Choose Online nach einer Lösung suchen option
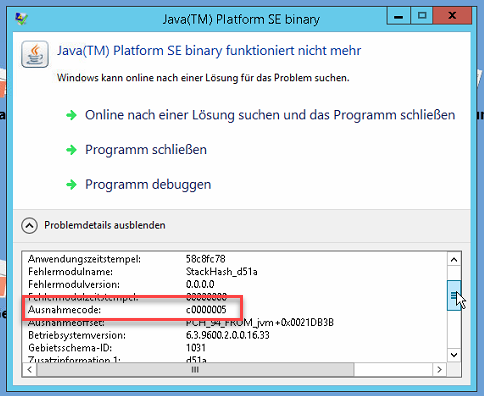The width and height of the screenshot is (484, 396). pyautogui.click(x=270, y=115)
